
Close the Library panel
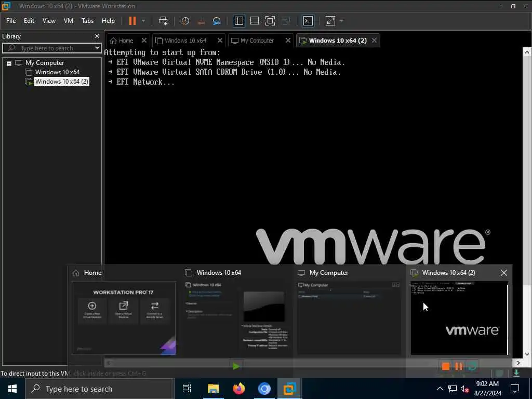coord(97,36)
